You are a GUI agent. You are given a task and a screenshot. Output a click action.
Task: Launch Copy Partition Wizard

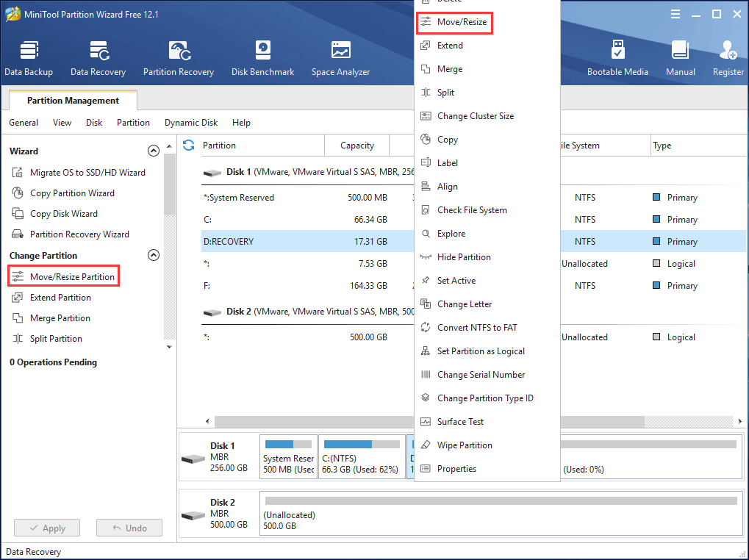coord(63,193)
